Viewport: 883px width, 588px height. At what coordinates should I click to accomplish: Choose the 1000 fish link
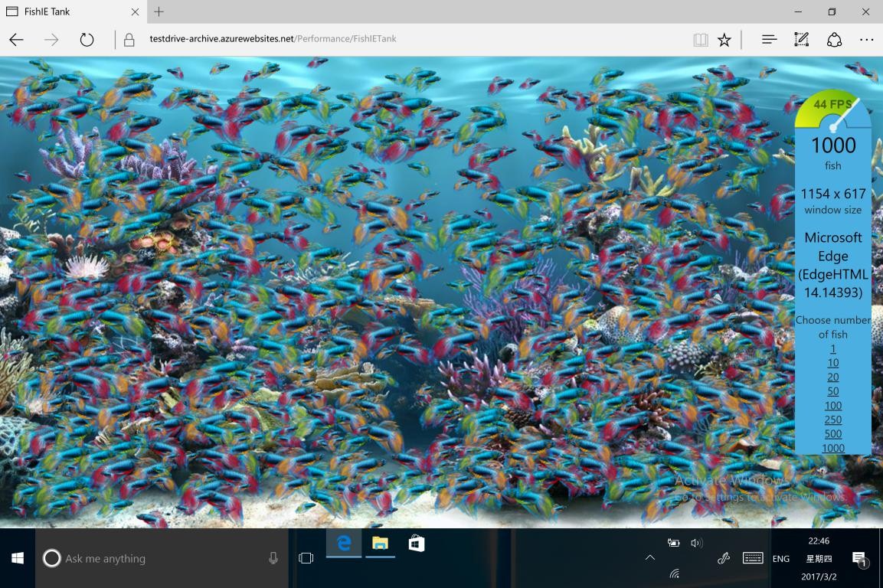tap(833, 448)
